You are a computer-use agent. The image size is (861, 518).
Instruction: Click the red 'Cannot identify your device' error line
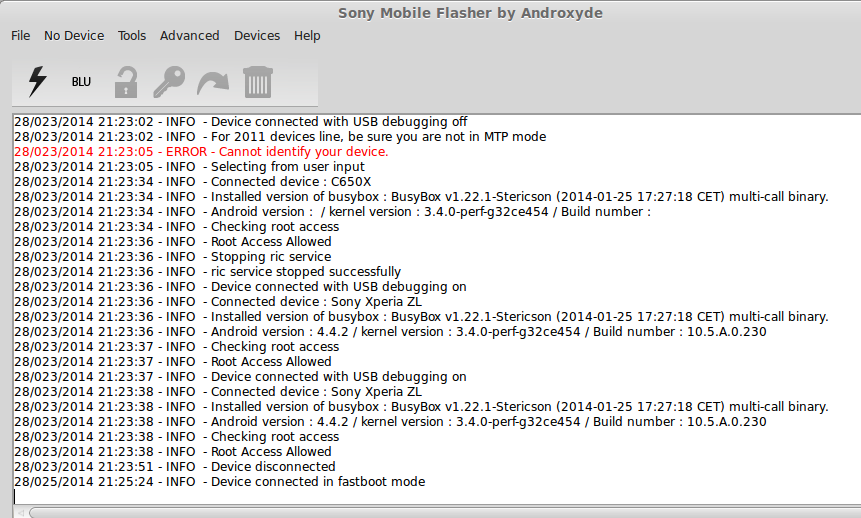click(x=201, y=152)
